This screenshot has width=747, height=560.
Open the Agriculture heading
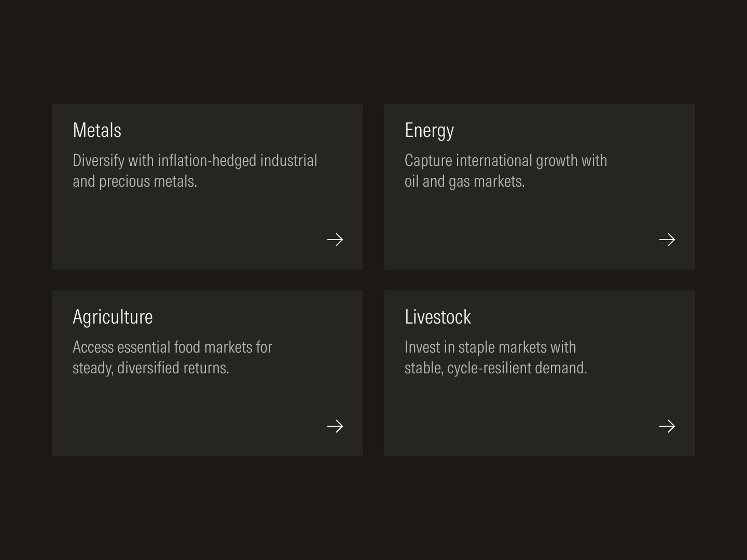pyautogui.click(x=113, y=317)
